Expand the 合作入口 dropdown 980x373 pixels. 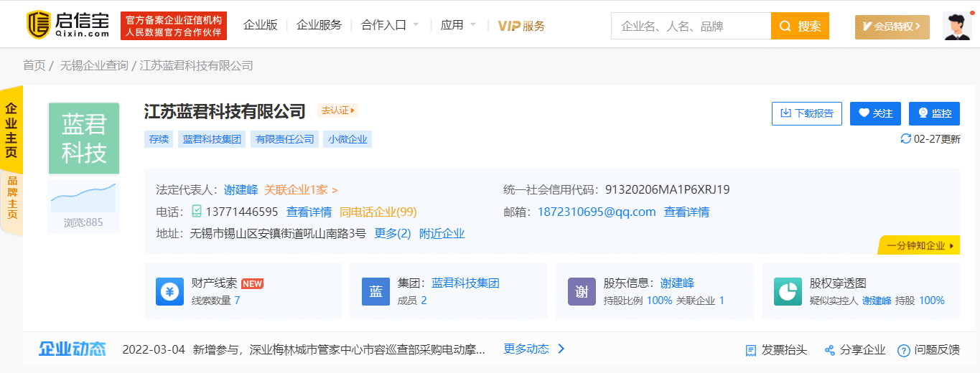(x=390, y=25)
